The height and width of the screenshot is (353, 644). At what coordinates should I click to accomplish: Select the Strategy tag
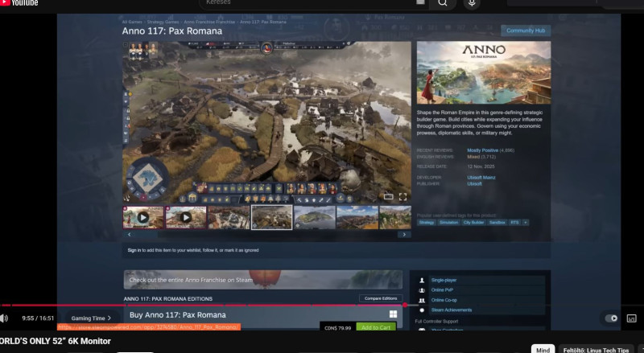pyautogui.click(x=427, y=223)
